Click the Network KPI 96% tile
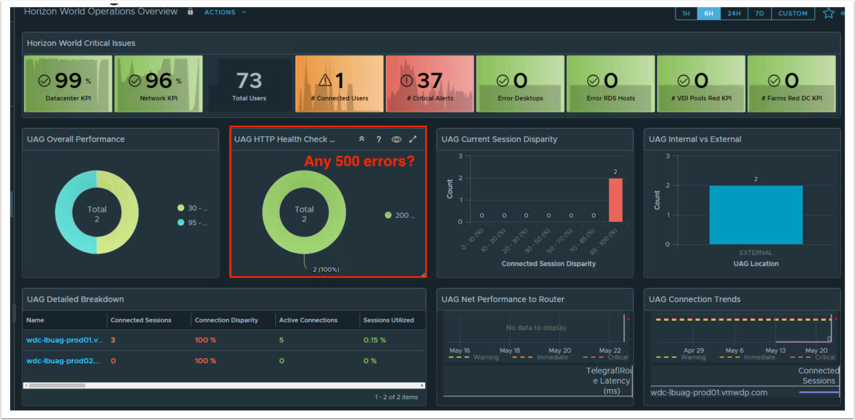This screenshot has height=420, width=855. coord(158,83)
